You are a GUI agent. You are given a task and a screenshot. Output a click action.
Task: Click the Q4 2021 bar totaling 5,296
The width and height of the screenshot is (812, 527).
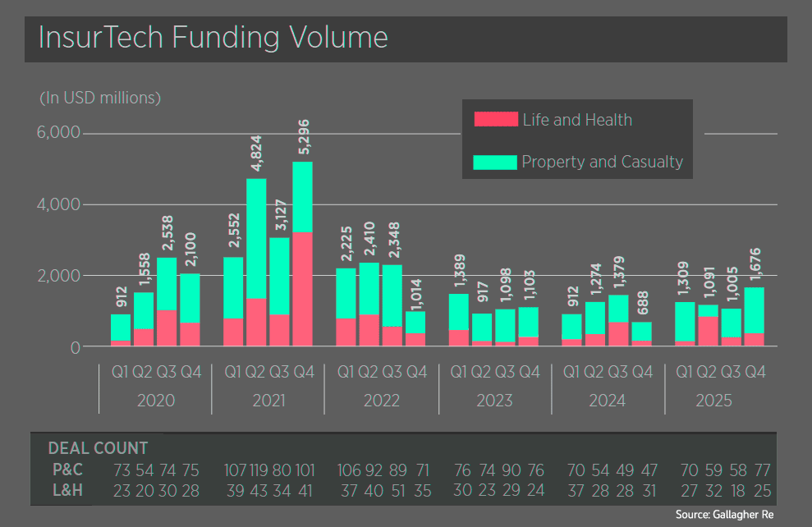point(303,254)
